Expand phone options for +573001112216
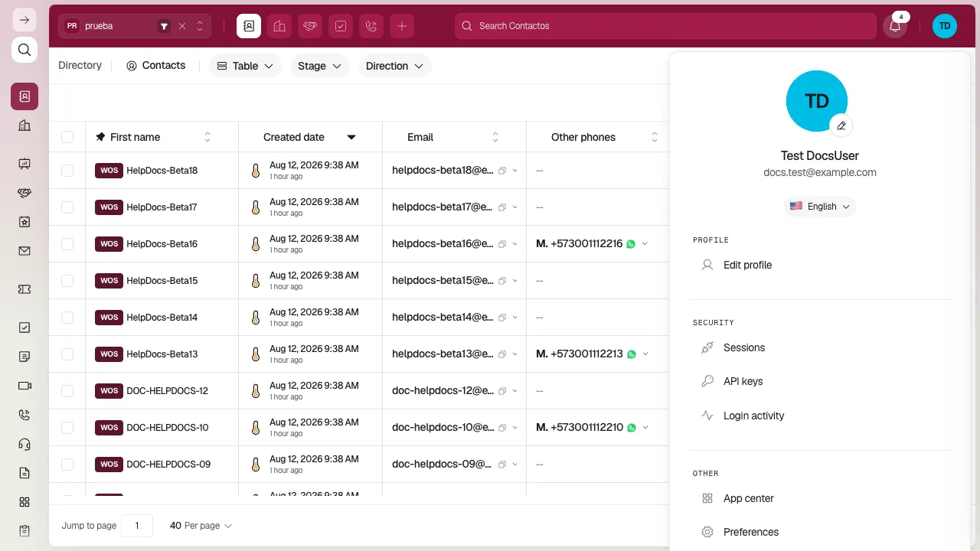 click(645, 244)
